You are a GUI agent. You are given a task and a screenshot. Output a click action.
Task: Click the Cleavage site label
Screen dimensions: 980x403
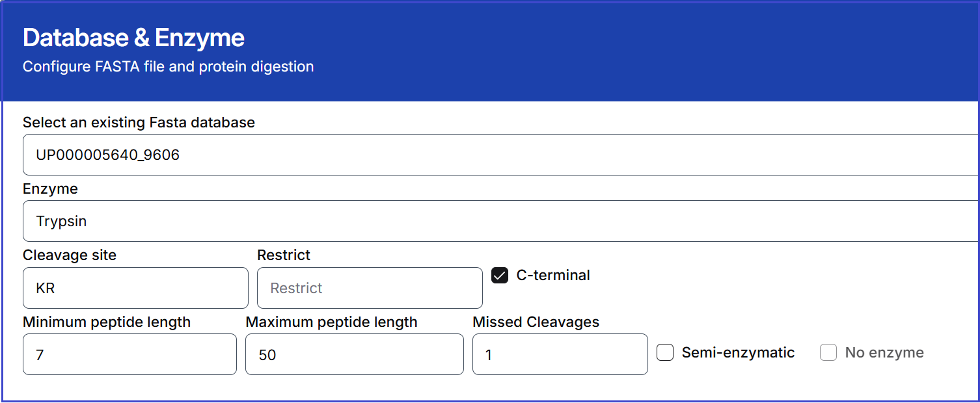tap(70, 255)
